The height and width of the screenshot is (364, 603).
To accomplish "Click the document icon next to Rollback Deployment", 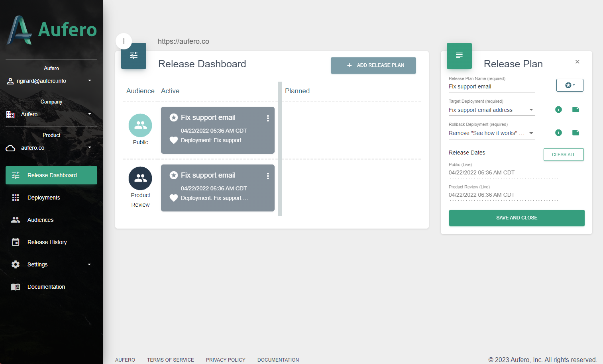I will [x=576, y=133].
